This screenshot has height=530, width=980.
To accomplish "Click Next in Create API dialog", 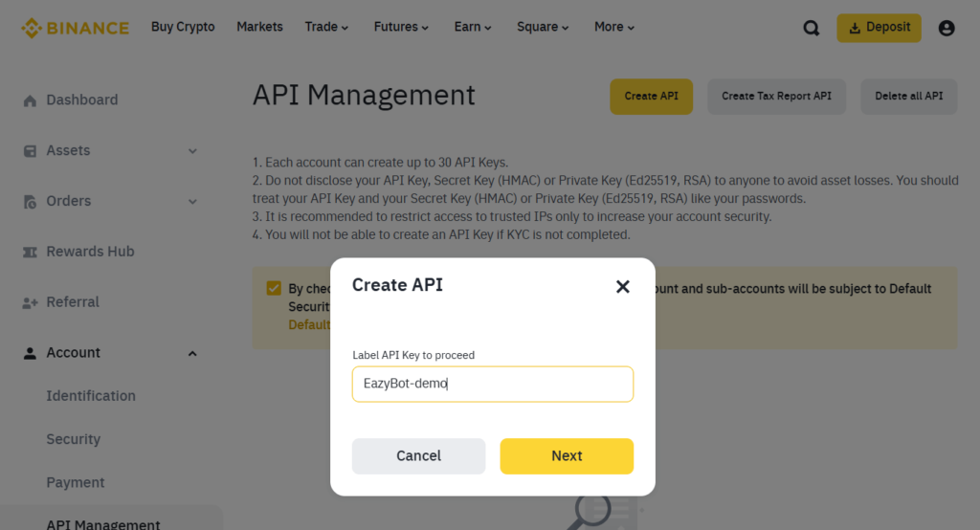I will [x=567, y=456].
